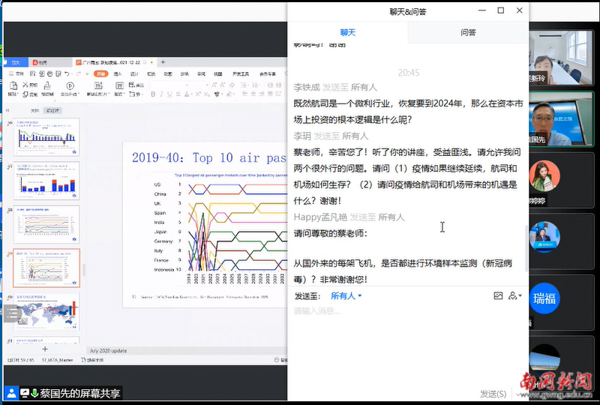The width and height of the screenshot is (600, 405).
Task: Click the image send icon in chat
Action: tap(498, 296)
